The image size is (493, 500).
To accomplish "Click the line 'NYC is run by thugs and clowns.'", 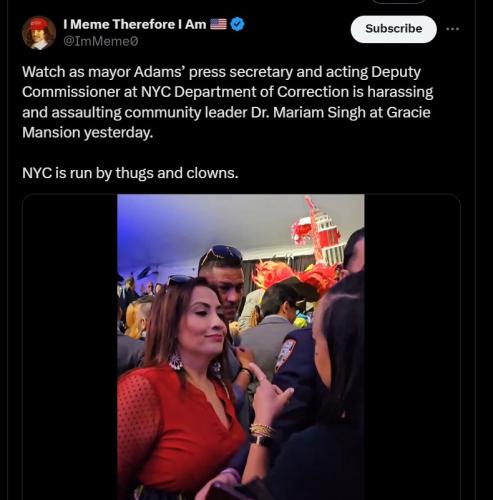I will (130, 173).
